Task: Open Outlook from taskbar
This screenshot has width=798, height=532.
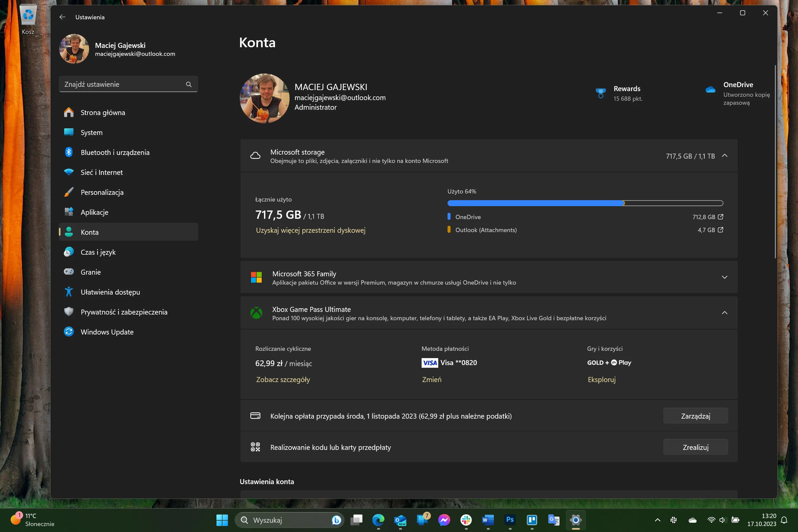Action: click(x=400, y=520)
